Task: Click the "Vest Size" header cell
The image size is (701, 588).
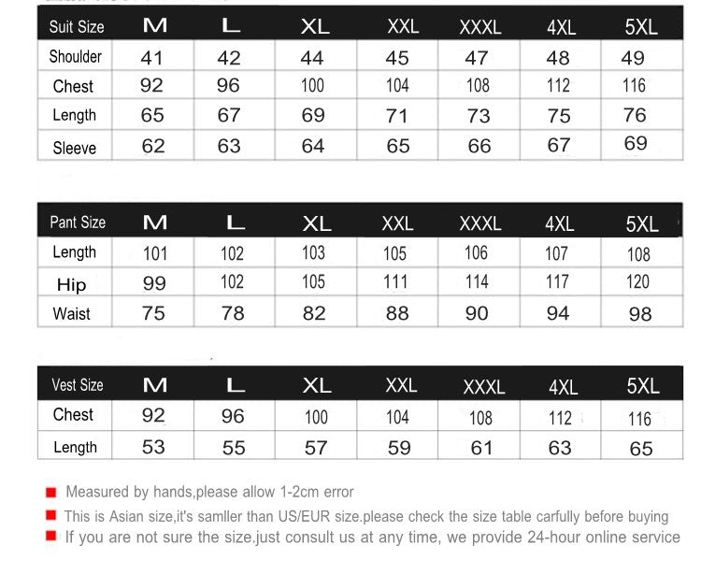Action: [77, 385]
